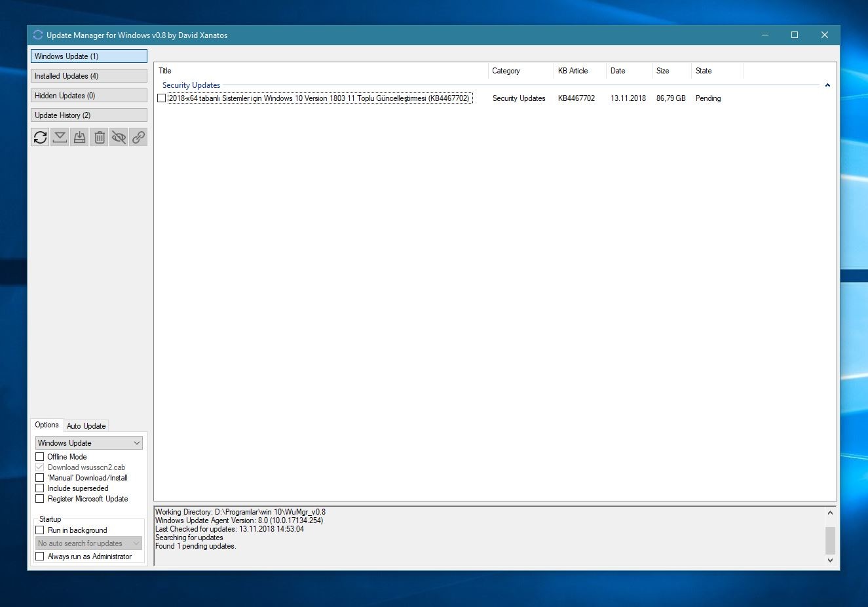Open the Windows Update source dropdown
Screen dimensions: 868x607
89,443
